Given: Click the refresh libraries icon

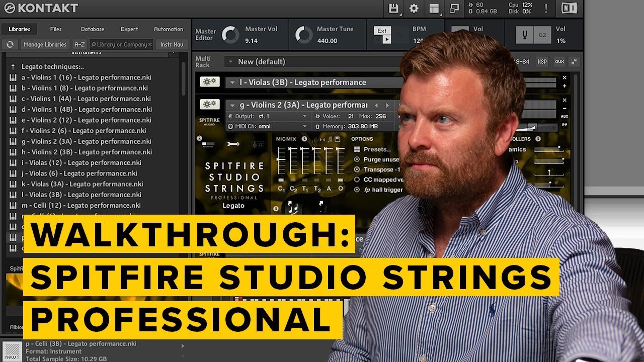Looking at the screenshot, I should (x=10, y=44).
